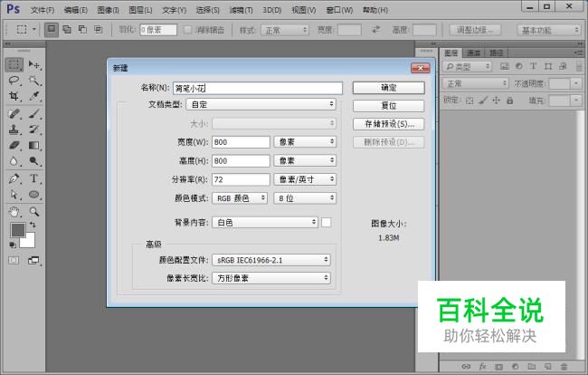Click the lock position icon in Layers panel
588x375 pixels.
click(x=496, y=101)
